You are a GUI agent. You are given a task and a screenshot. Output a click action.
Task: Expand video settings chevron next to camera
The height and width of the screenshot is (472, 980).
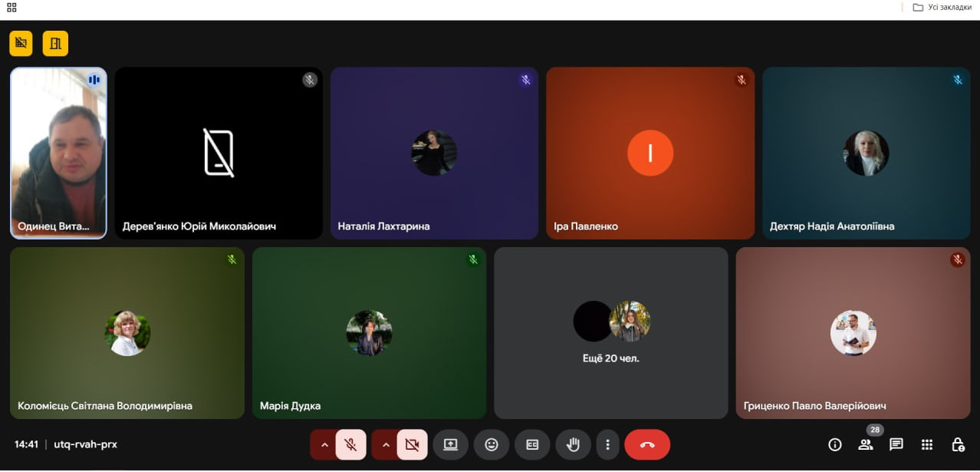tap(385, 444)
